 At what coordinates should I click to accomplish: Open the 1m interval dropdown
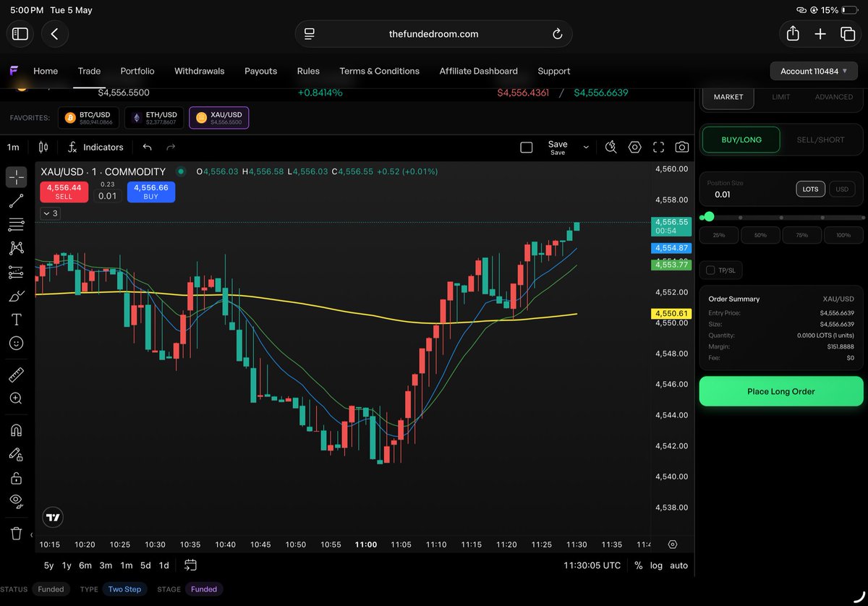[x=14, y=147]
